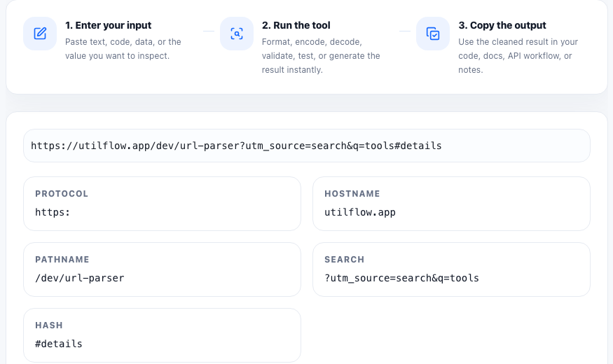Select the '1. Enter your input' heading
This screenshot has height=364, width=613.
(109, 25)
